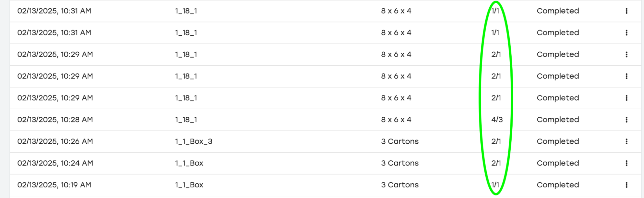
Task: Select the 1_1_Box_3 name cell
Action: click(194, 141)
